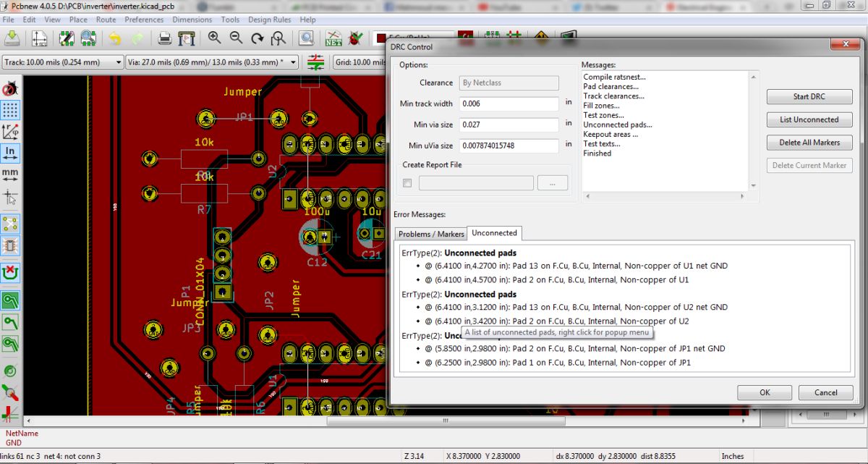Image resolution: width=868 pixels, height=464 pixels.
Task: Print the board
Action: (x=164, y=38)
